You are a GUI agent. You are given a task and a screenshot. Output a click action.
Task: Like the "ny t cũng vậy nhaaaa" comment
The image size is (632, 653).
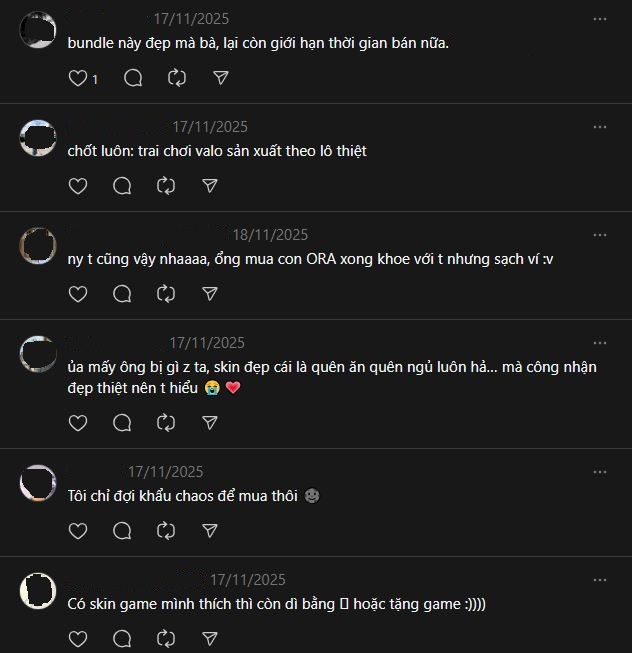pyautogui.click(x=78, y=294)
